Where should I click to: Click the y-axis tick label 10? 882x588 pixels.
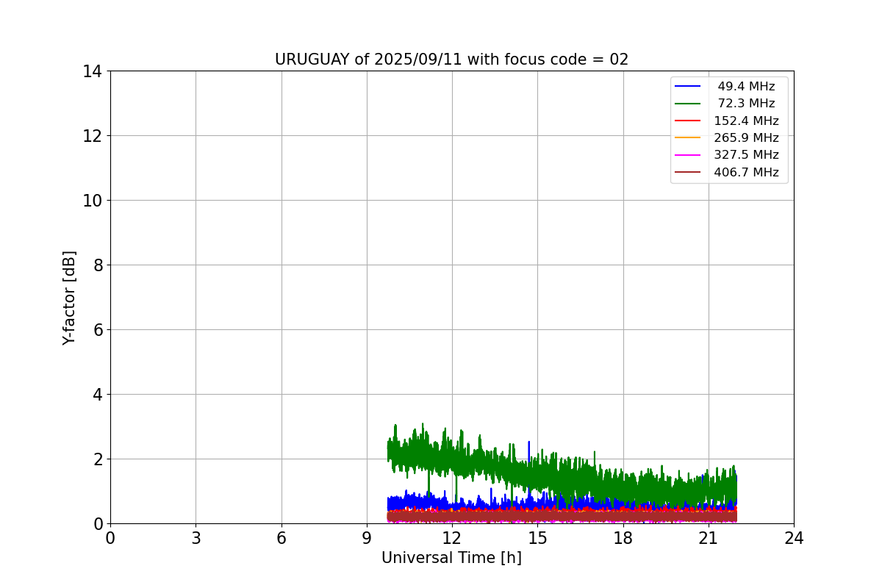(92, 201)
